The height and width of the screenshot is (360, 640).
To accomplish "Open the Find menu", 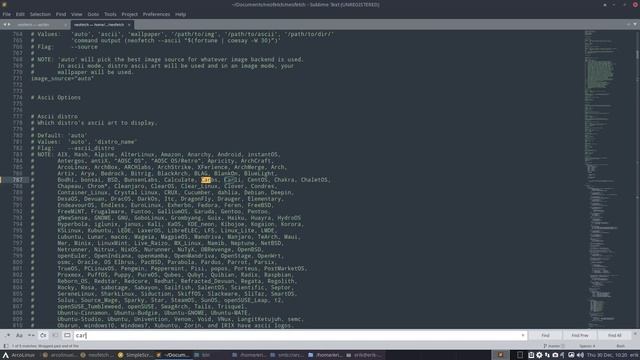I will (x=61, y=14).
